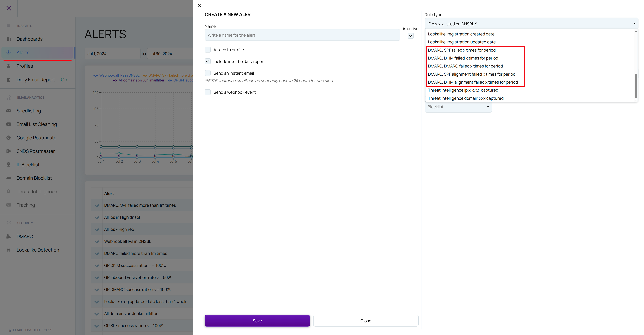Screen dimensions: 644x335
Task: Expand the 'All domains on Junkmailfilter' row
Action: point(97,314)
